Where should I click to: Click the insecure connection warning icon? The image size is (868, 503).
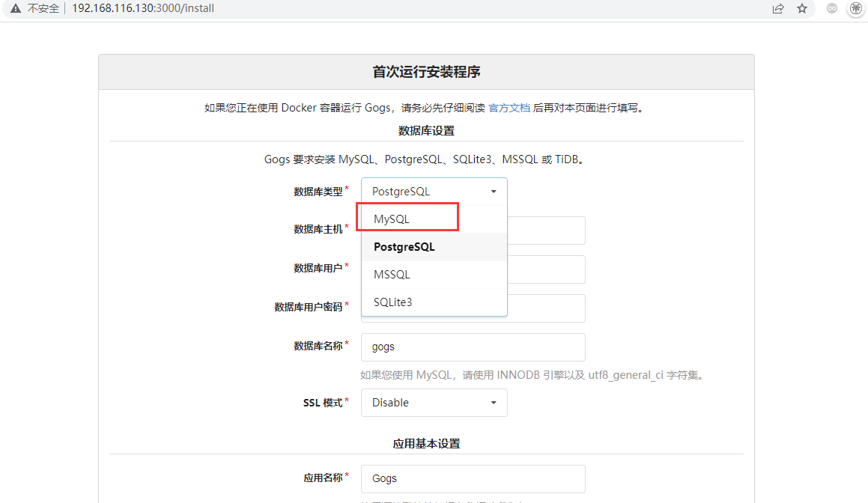[16, 8]
